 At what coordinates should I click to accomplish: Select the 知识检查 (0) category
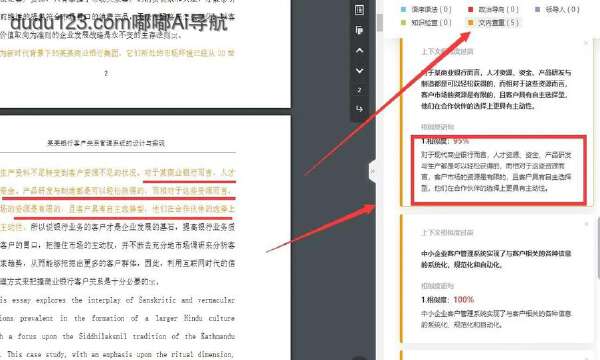pyautogui.click(x=426, y=23)
